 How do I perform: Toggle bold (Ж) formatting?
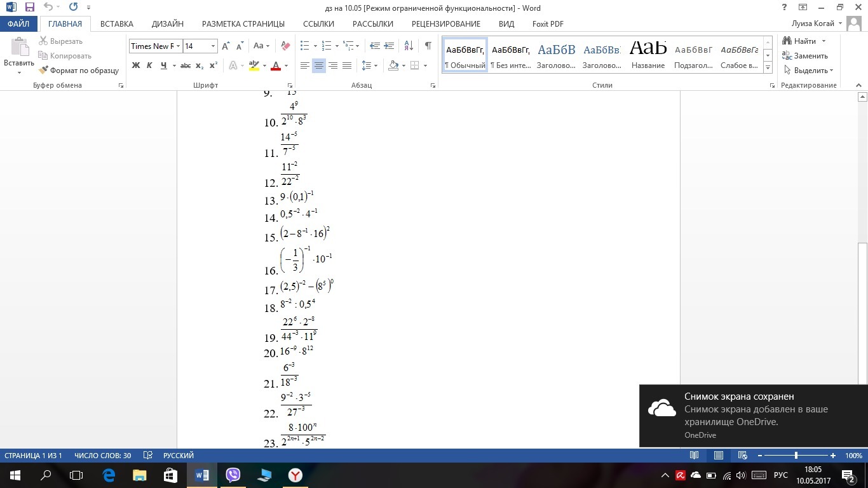(x=135, y=65)
